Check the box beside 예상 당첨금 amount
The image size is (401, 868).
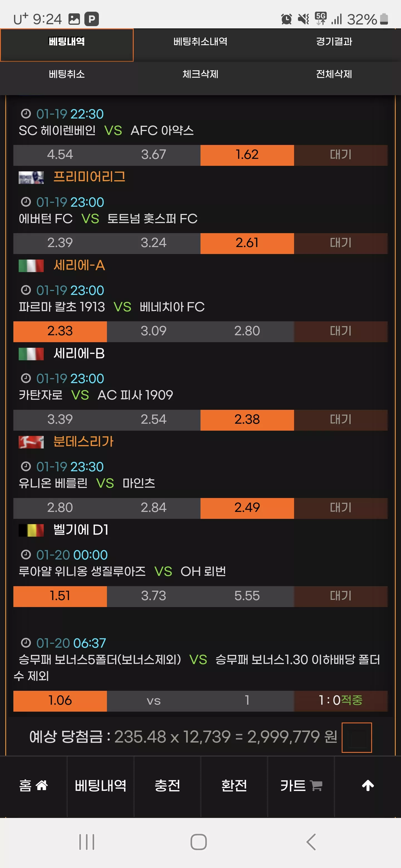pyautogui.click(x=356, y=737)
